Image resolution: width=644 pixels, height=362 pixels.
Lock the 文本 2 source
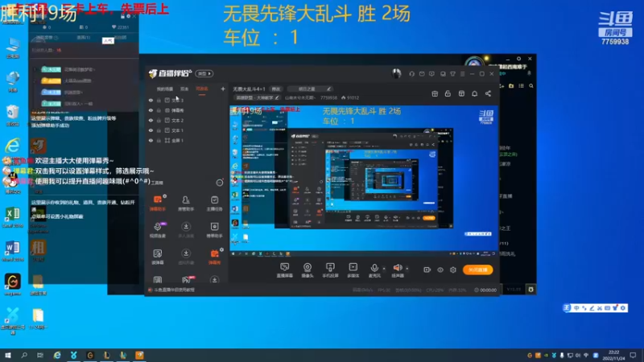(159, 120)
